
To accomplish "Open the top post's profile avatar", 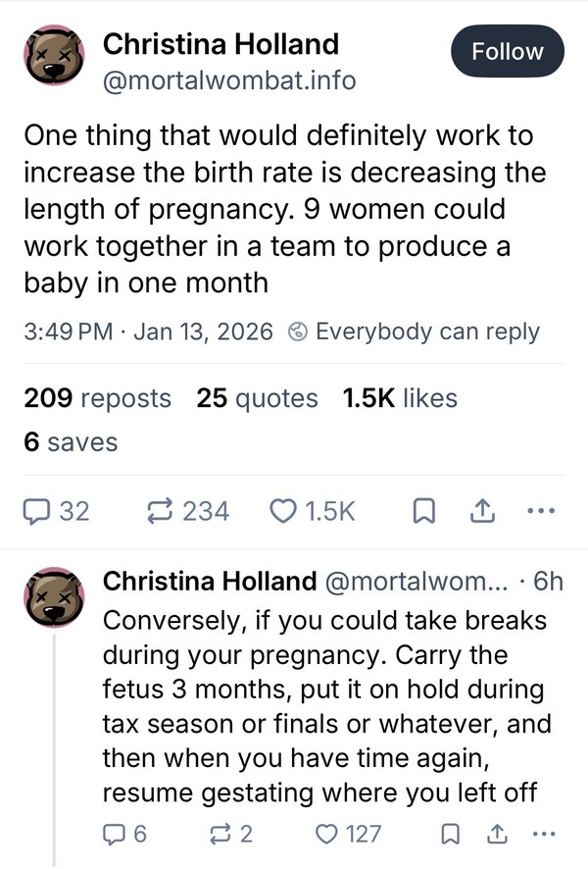I will click(52, 60).
